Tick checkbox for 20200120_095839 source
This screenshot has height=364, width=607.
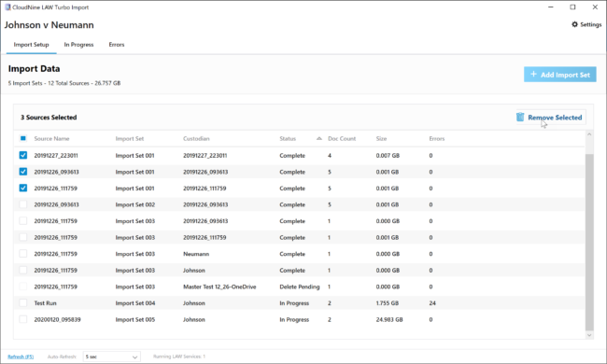(x=23, y=319)
